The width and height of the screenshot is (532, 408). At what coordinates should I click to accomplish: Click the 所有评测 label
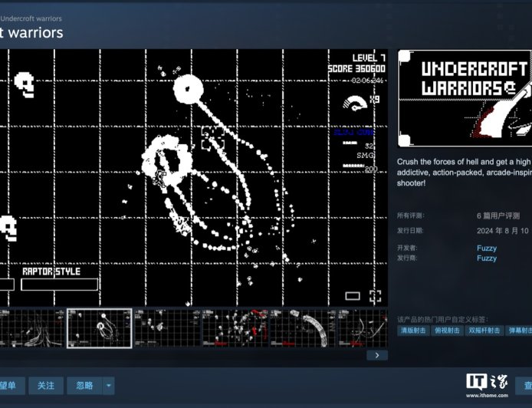(x=411, y=216)
